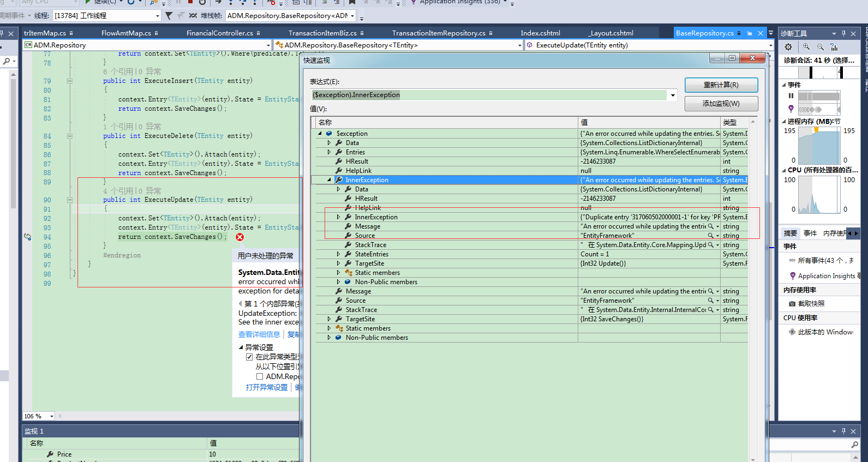Open the events tab in diagnostic tools
Image resolution: width=868 pixels, height=462 pixels.
pos(810,233)
